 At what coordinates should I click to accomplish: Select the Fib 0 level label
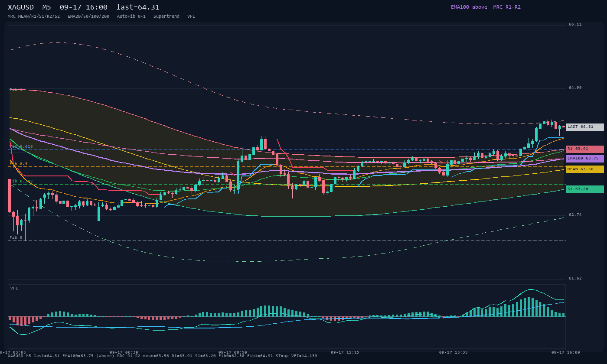pos(16,238)
